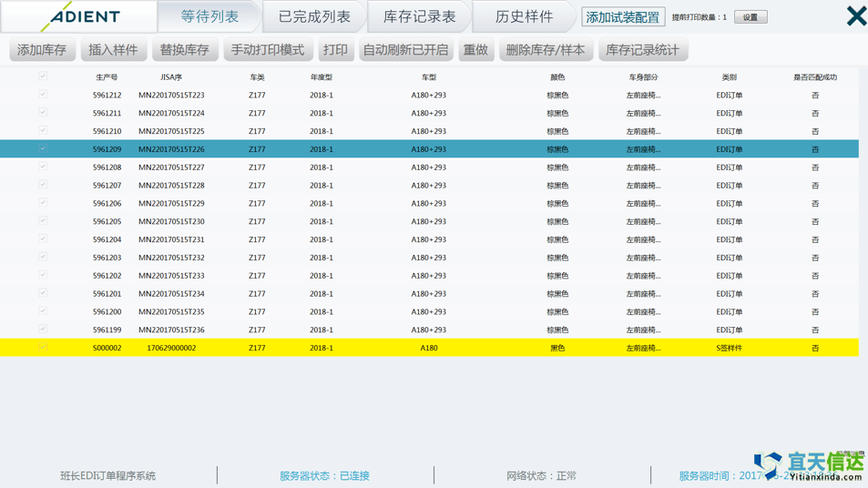Open the 已完成列表 tab
This screenshot has height=488, width=868.
point(314,16)
